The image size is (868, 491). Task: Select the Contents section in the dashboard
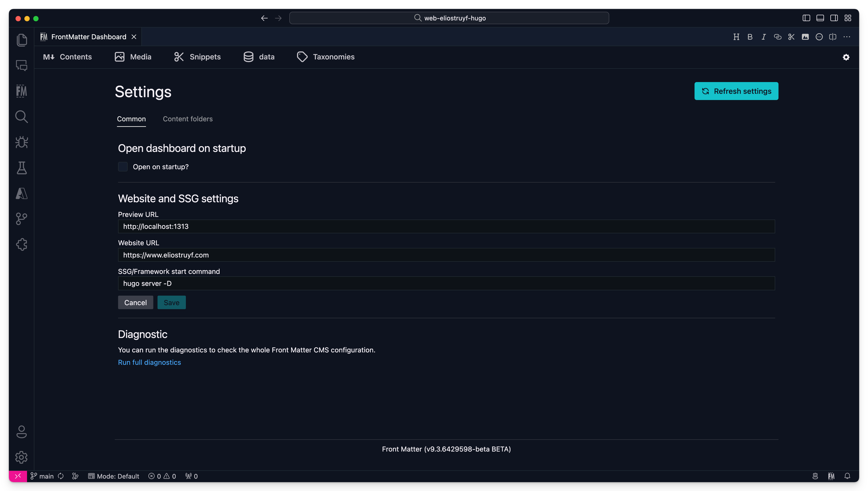click(67, 57)
